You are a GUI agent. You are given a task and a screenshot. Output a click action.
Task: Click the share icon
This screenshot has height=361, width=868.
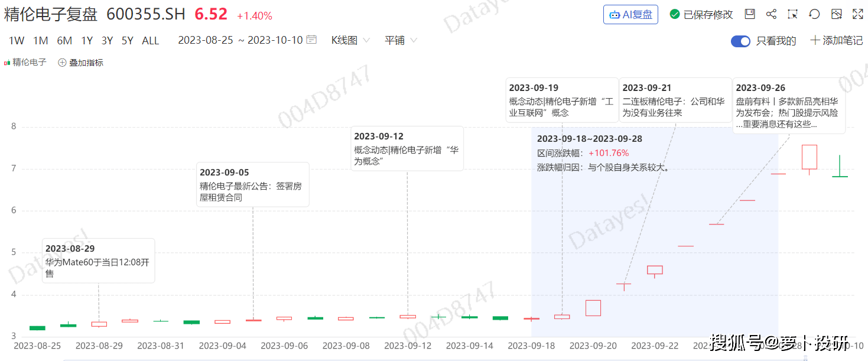click(x=771, y=14)
